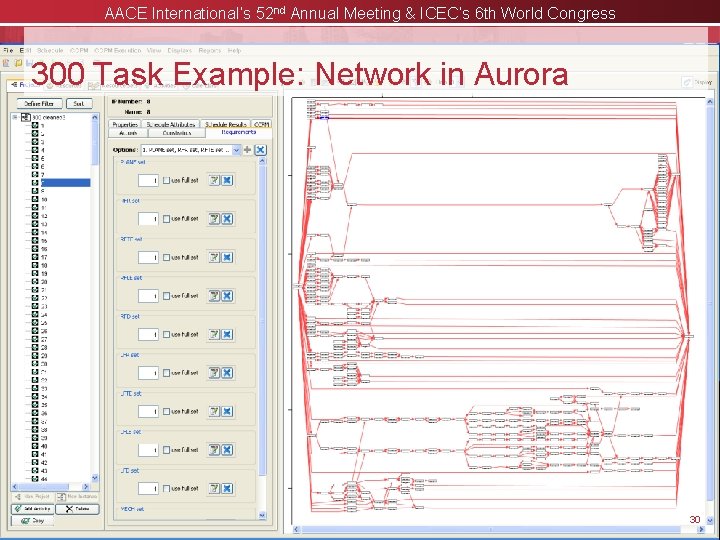Click the blue X icon beside Options
720x540 pixels.
[260, 150]
